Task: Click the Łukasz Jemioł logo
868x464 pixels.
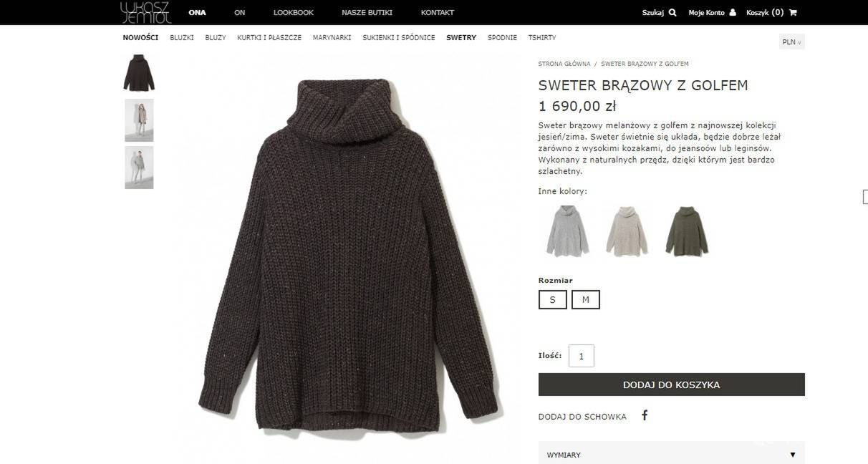Action: point(146,12)
